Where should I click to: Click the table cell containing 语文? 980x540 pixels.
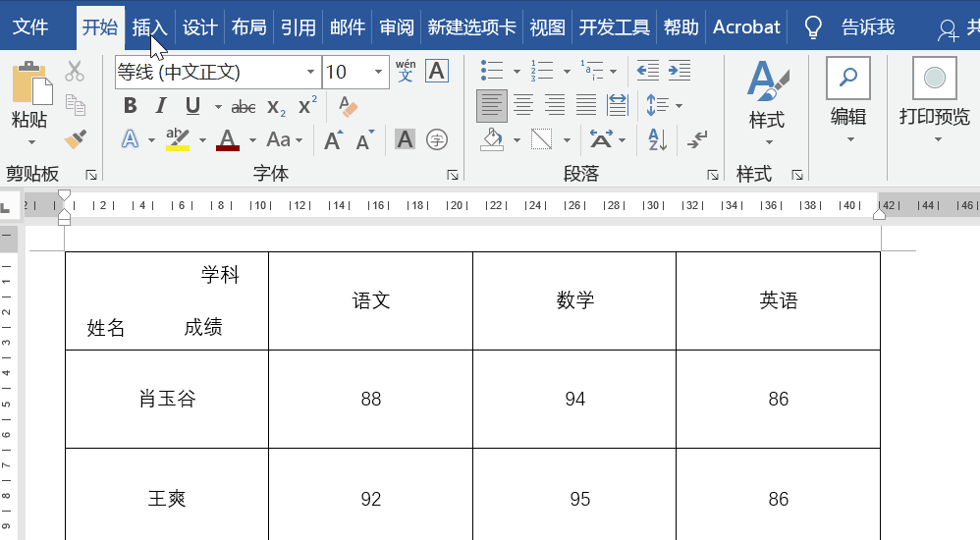click(370, 300)
